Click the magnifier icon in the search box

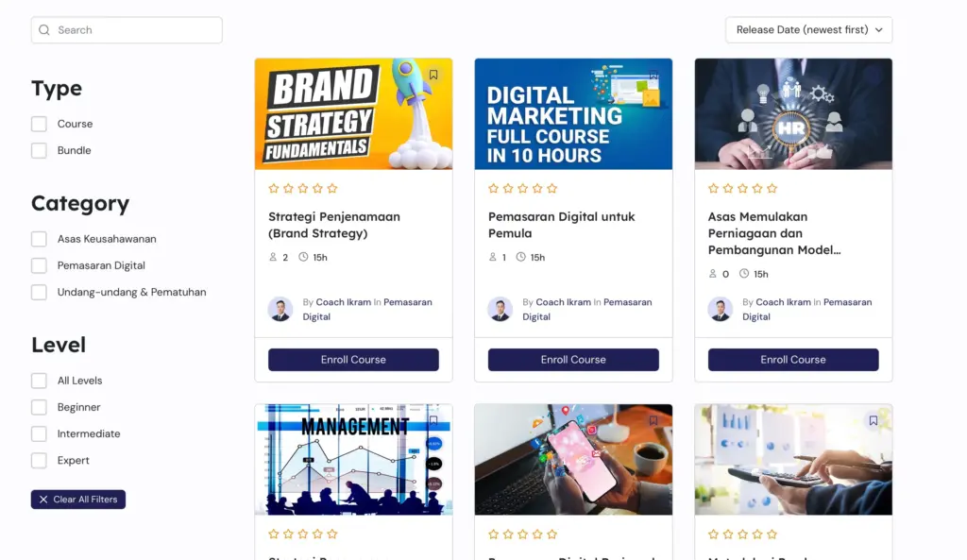click(x=44, y=30)
